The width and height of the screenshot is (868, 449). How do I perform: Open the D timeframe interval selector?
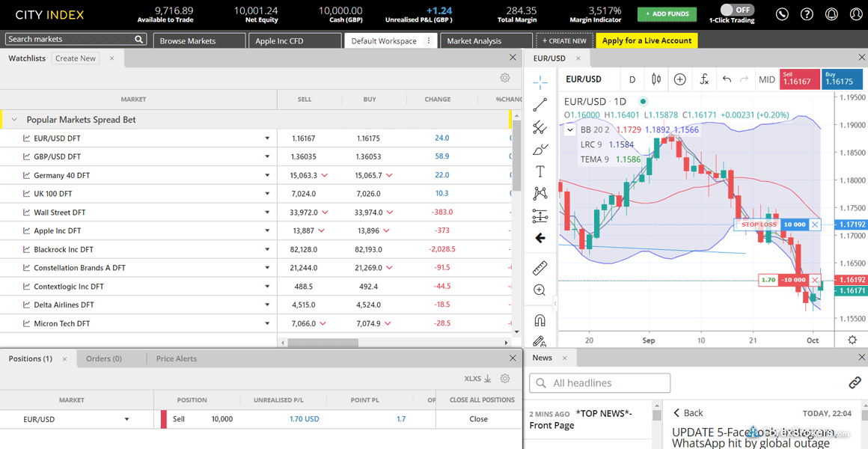coord(632,79)
